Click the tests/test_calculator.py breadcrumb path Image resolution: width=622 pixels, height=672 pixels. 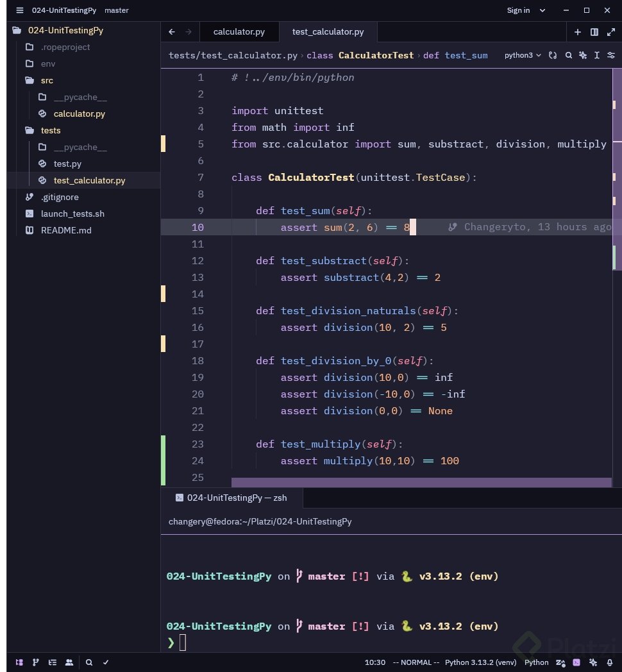[233, 55]
